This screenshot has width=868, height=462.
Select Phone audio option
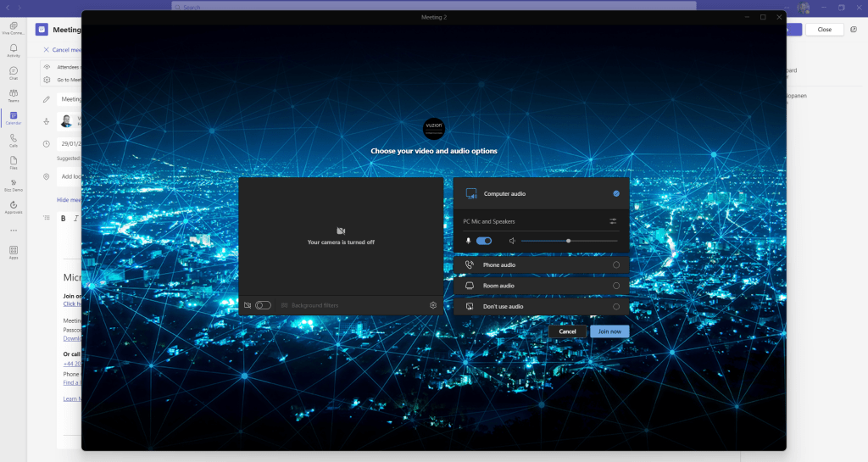click(x=615, y=264)
